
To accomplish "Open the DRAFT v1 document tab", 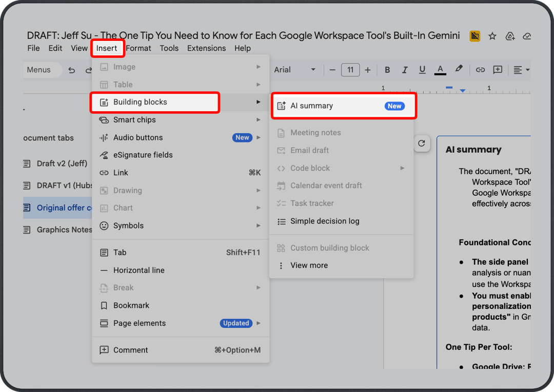I will [57, 185].
